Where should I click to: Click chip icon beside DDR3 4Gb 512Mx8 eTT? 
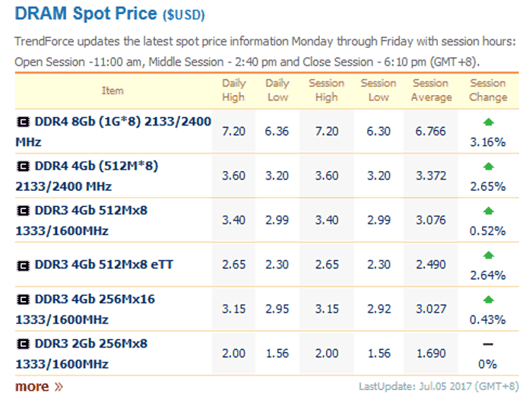tap(24, 265)
